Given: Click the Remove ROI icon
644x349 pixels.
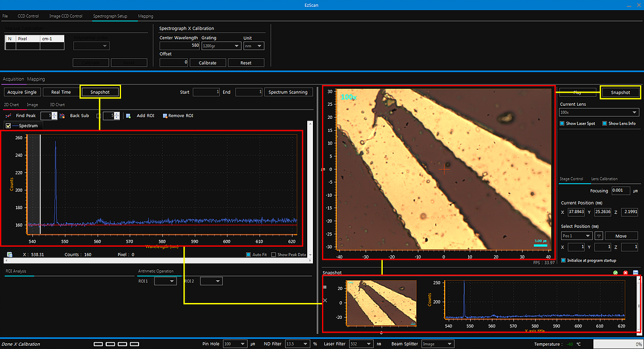Looking at the screenshot, I should click(165, 116).
